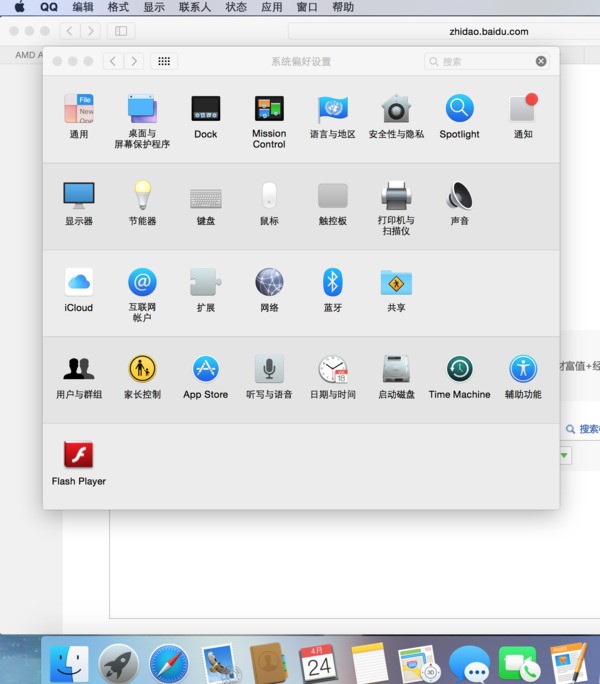The width and height of the screenshot is (600, 684).
Task: Open 扩展 (Extensions) preferences
Action: click(x=206, y=289)
